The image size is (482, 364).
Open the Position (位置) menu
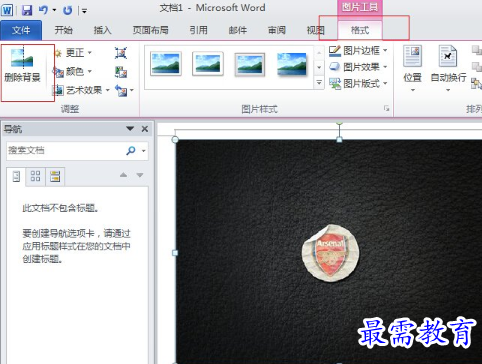click(413, 69)
